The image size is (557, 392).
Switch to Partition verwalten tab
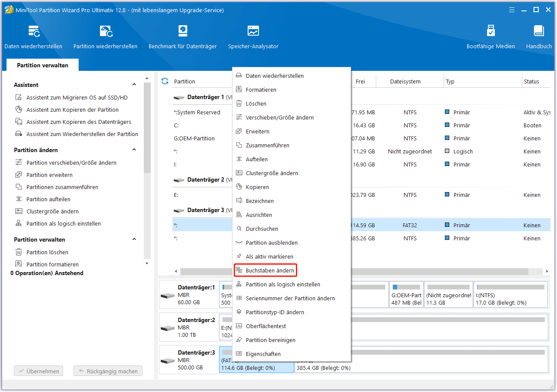coord(43,65)
